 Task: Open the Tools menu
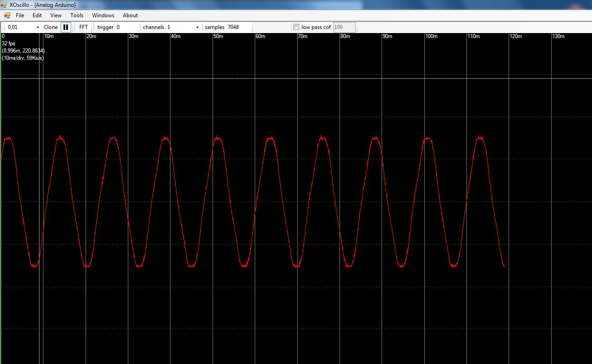pos(77,15)
